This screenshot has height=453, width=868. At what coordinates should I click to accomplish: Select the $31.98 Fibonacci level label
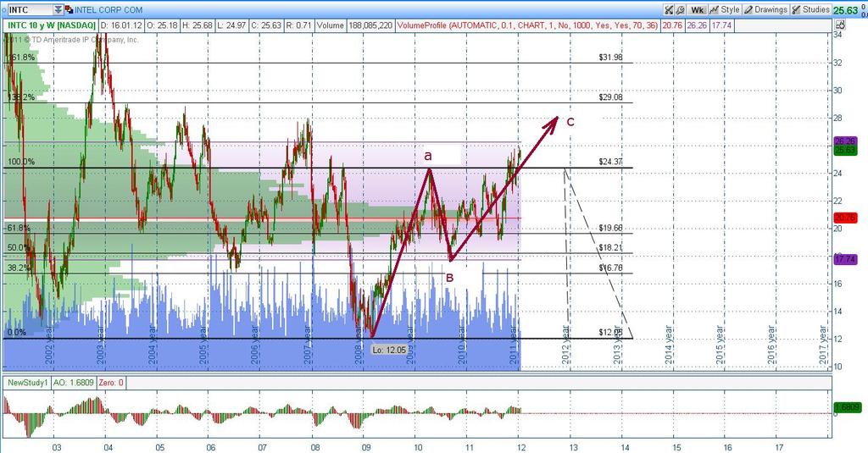coord(610,57)
